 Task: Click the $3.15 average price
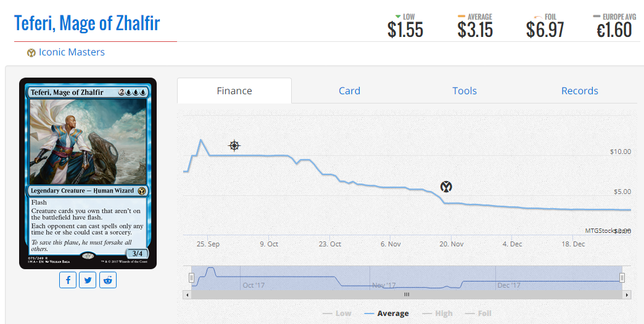[475, 30]
